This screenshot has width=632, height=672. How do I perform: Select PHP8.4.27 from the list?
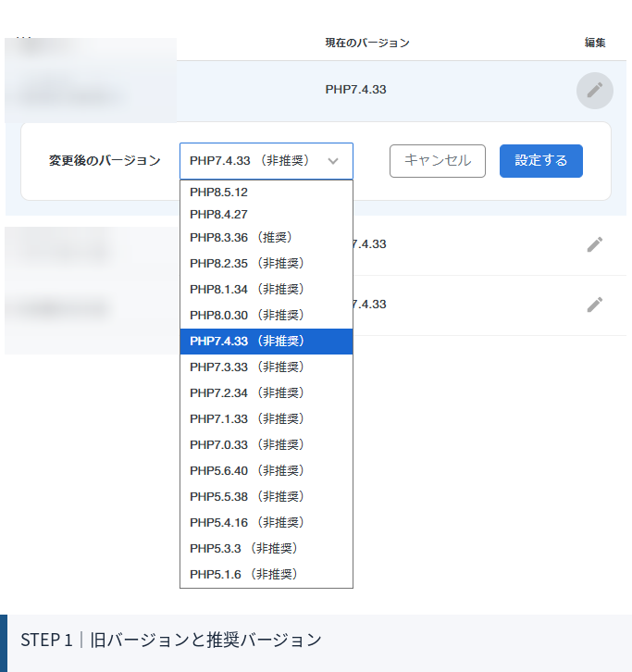[x=266, y=215]
